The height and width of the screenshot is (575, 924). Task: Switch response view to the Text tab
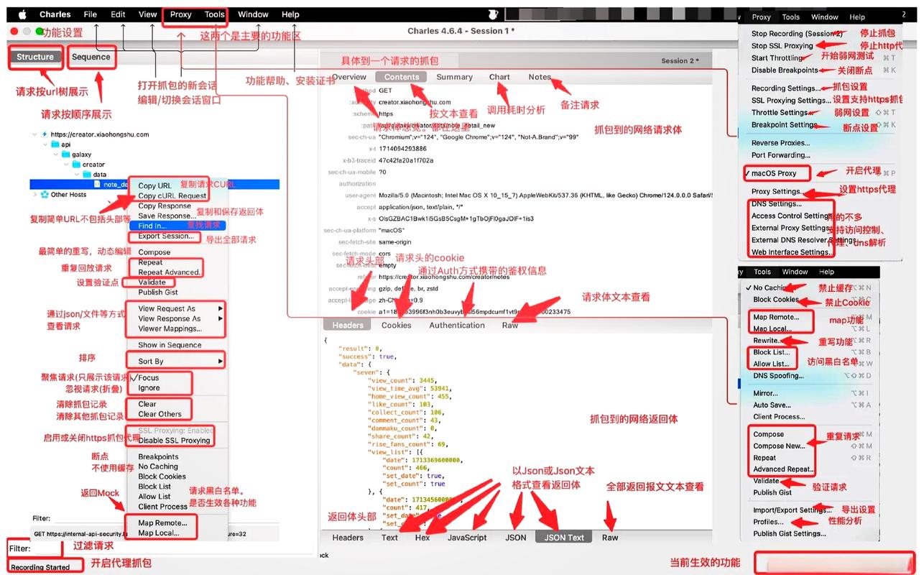390,538
